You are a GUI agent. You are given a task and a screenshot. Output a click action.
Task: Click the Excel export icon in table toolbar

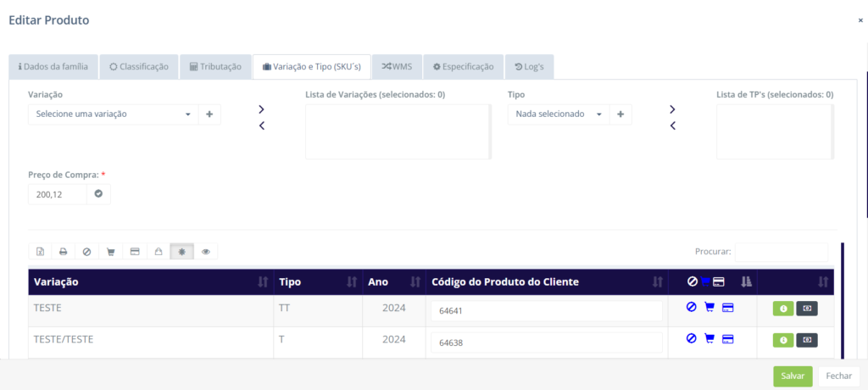click(40, 252)
